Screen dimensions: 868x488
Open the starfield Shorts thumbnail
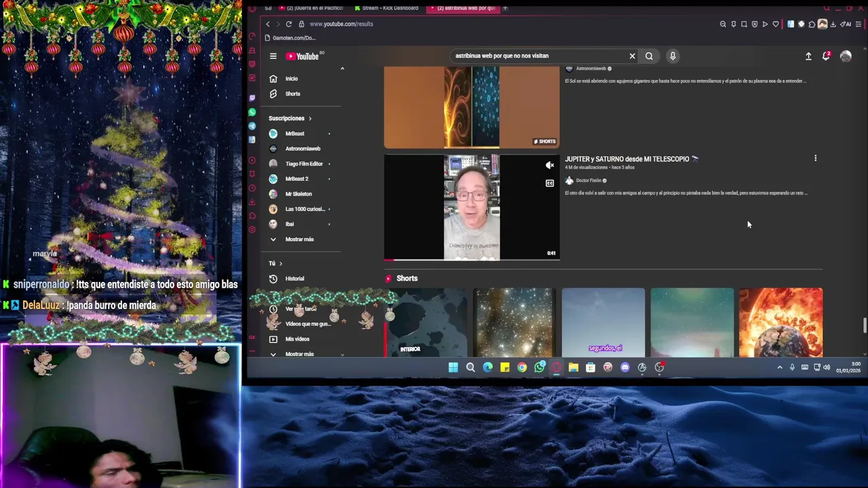click(x=514, y=323)
